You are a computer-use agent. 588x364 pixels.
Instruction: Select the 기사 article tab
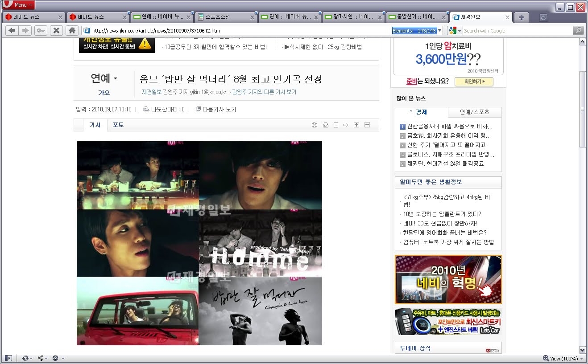[95, 125]
